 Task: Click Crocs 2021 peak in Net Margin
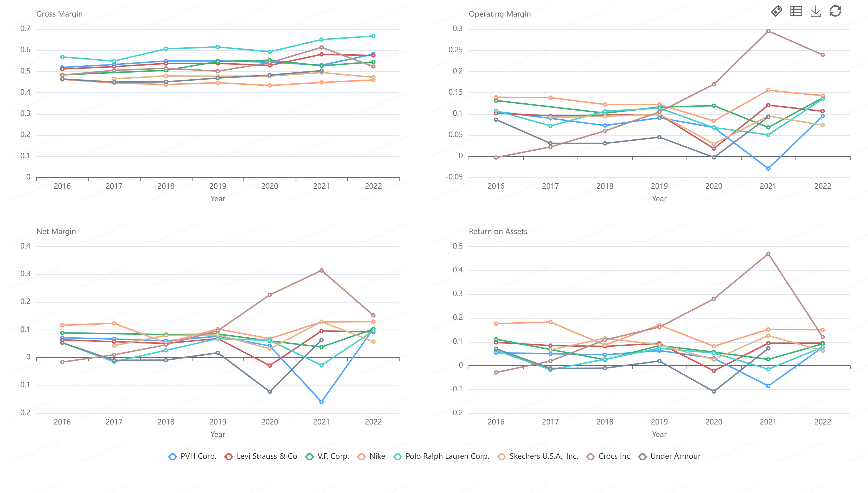tap(321, 271)
